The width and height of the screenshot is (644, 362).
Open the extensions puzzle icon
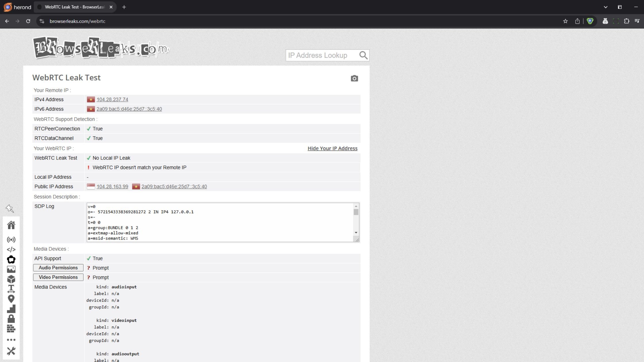[626, 21]
